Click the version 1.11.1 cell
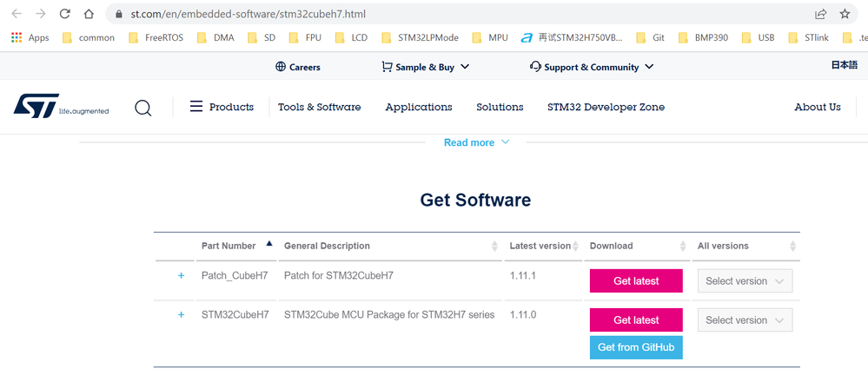Screen dimensions: 868x382 [522, 275]
